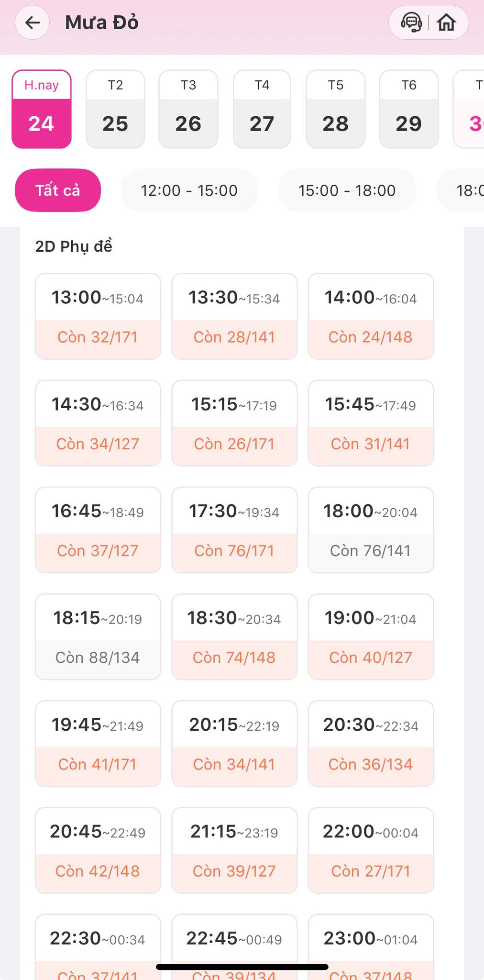The image size is (484, 980).
Task: Select the "Tất cả" time filter
Action: coord(58,190)
